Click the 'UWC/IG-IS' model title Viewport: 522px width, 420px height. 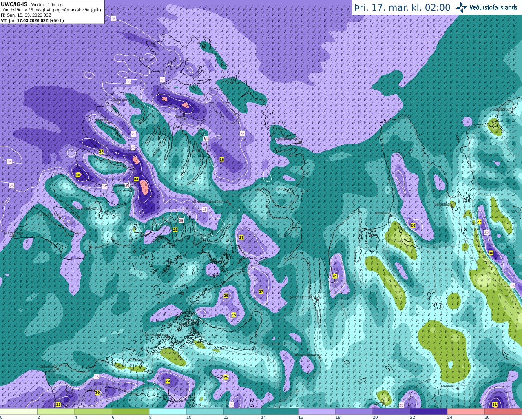click(14, 4)
